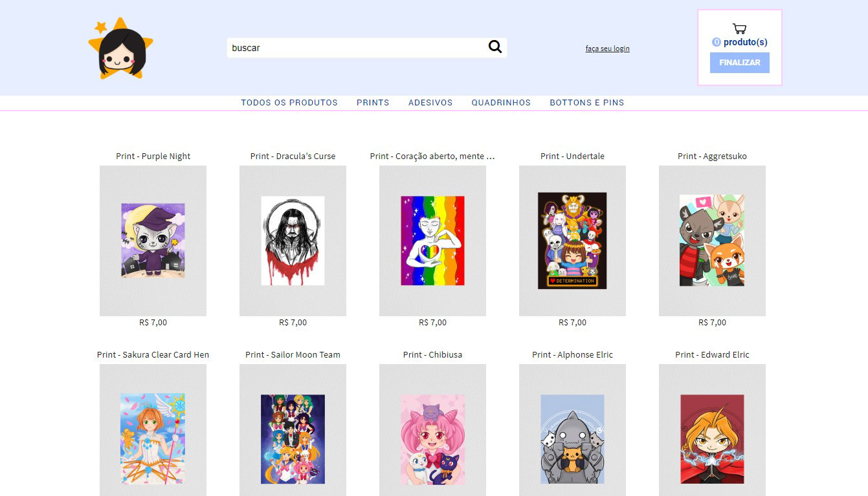The width and height of the screenshot is (868, 496).
Task: Open 'Print - Purple Night' title link
Action: click(153, 156)
